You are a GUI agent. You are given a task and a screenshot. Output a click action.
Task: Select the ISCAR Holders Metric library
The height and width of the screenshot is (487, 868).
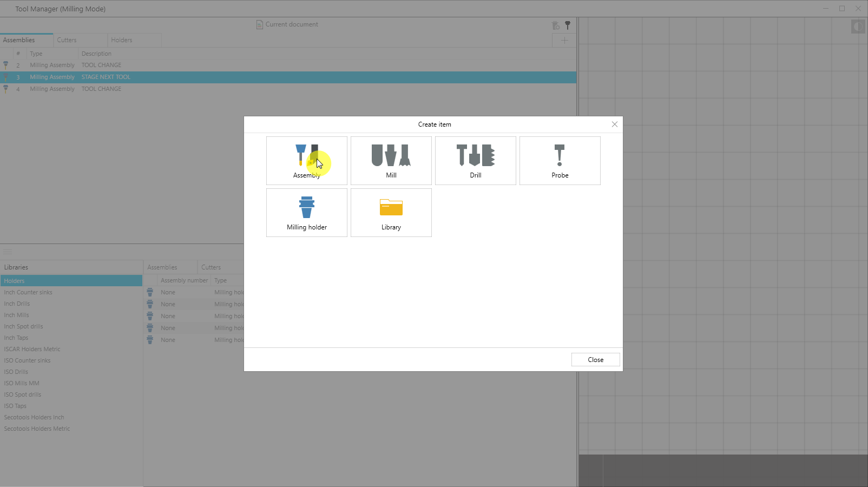pyautogui.click(x=32, y=349)
